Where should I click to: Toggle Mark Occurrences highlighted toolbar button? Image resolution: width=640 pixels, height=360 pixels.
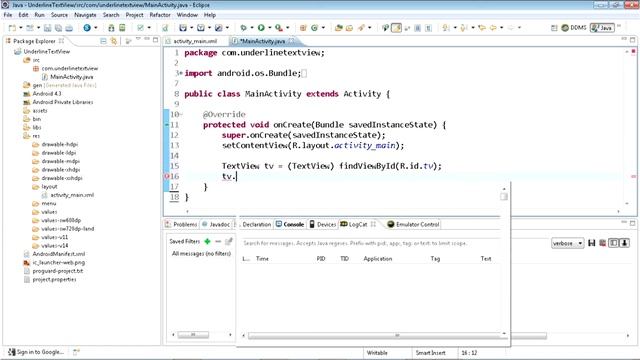click(x=396, y=28)
